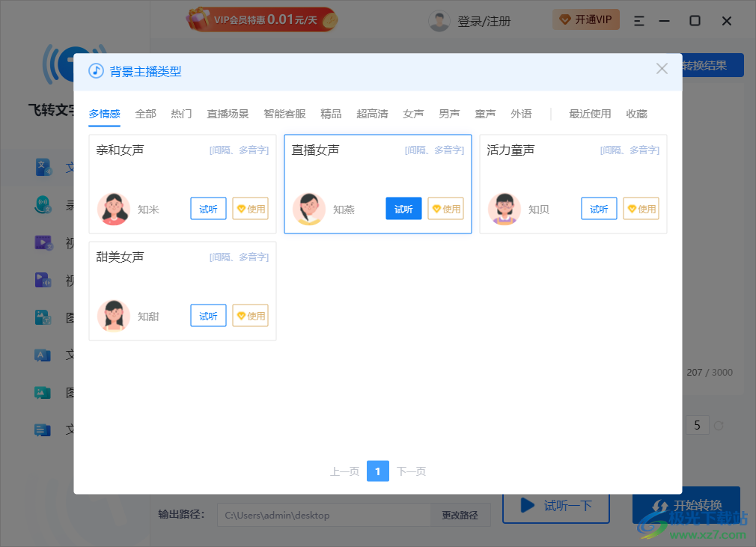This screenshot has height=547, width=756.
Task: Select the 甜美女声 card title
Action: click(120, 257)
